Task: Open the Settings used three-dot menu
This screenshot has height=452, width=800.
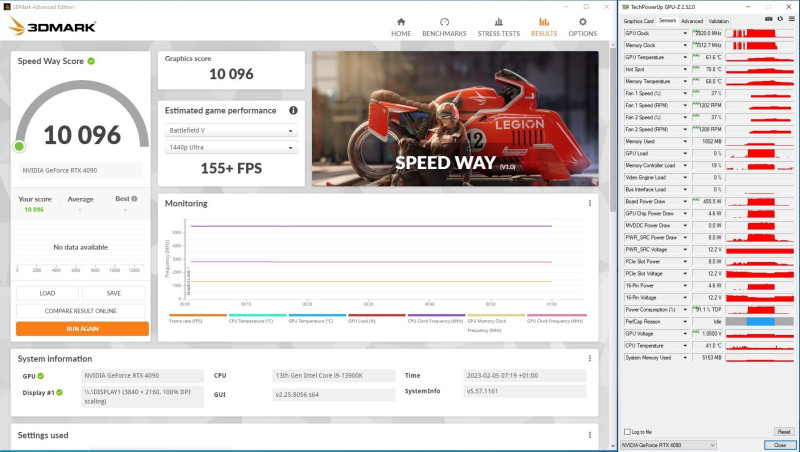Action: [x=590, y=435]
